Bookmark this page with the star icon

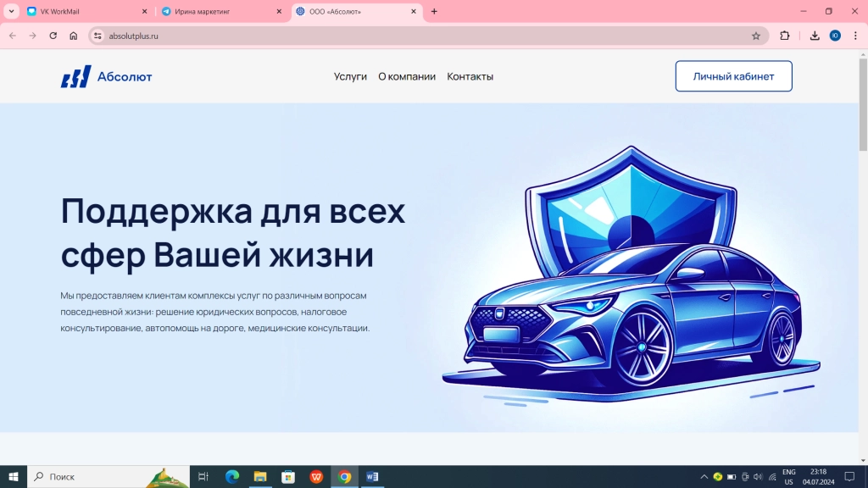(756, 36)
